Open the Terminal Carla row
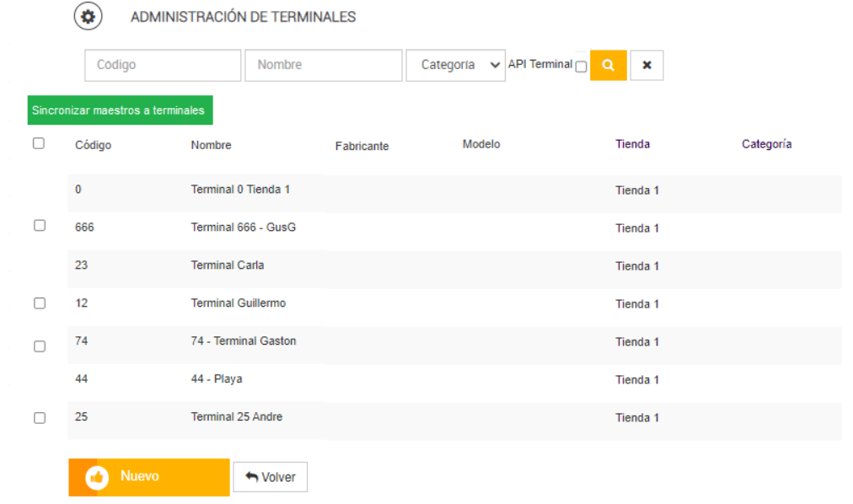853x504 pixels. point(228,265)
